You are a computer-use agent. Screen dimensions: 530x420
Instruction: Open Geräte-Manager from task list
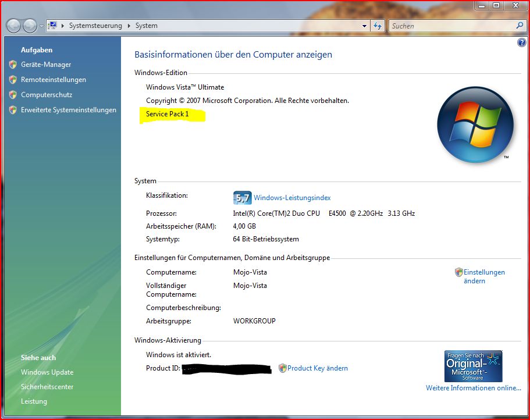pos(46,65)
